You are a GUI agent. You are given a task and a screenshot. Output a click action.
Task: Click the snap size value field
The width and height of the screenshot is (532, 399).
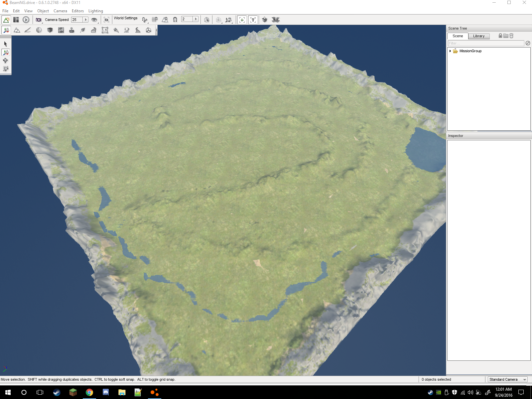(x=187, y=19)
